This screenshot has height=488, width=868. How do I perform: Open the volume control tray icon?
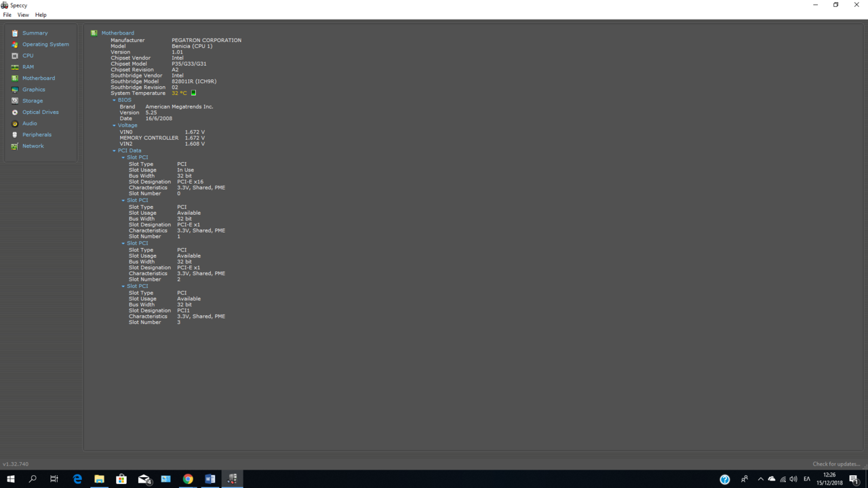click(x=793, y=479)
